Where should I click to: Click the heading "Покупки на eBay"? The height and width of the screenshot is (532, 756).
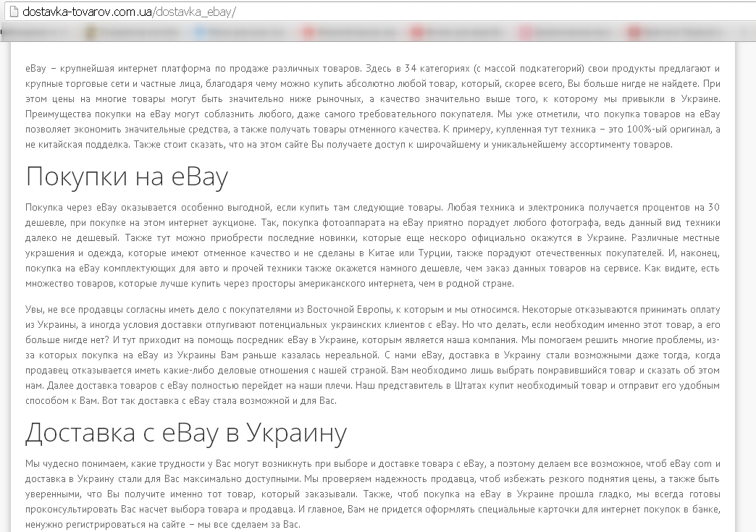point(126,176)
